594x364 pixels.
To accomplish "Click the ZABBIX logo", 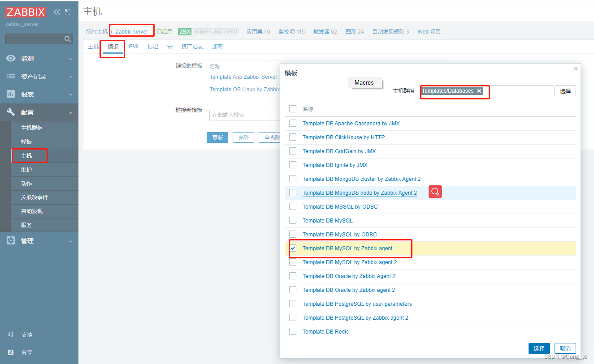I will click(x=26, y=12).
